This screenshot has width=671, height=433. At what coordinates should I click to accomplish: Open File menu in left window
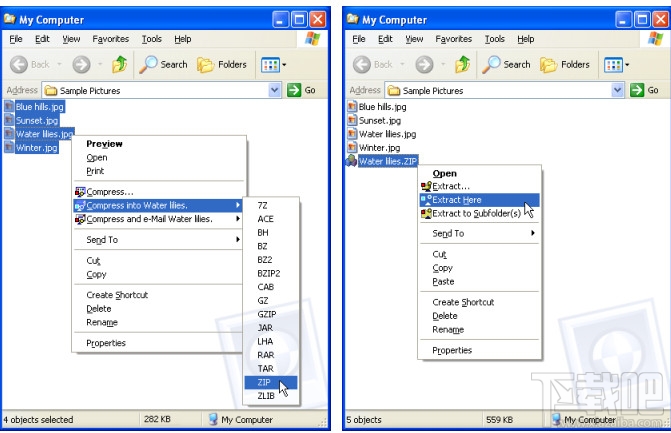pyautogui.click(x=16, y=39)
